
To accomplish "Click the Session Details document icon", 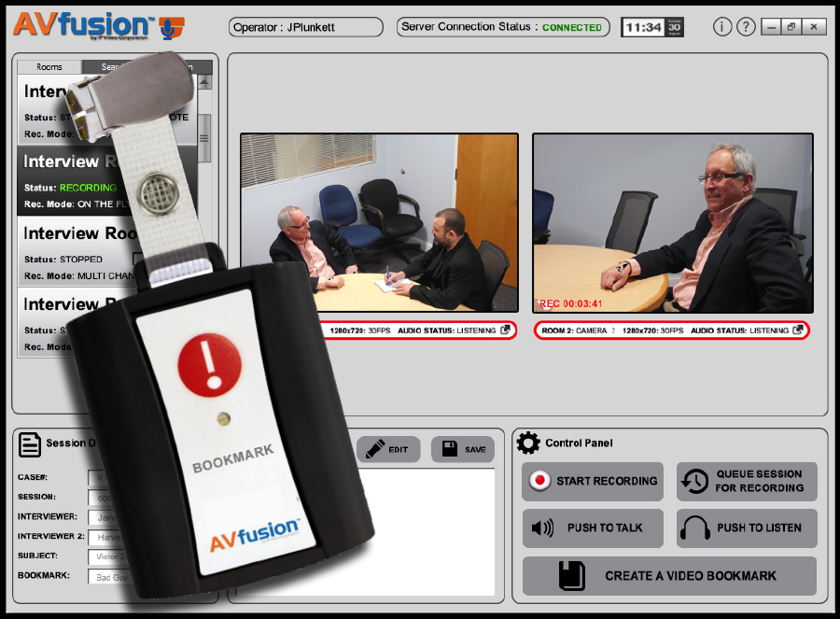I will point(30,444).
